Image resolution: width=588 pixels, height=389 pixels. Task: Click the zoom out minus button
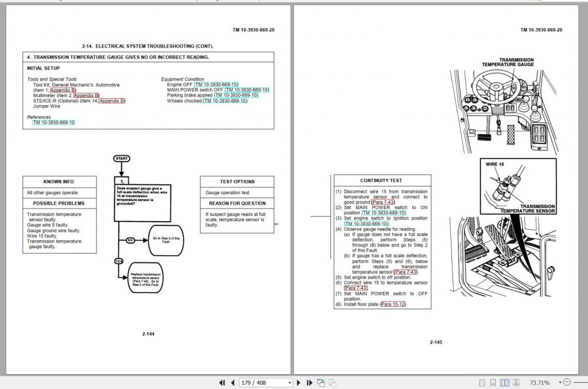pos(567,383)
